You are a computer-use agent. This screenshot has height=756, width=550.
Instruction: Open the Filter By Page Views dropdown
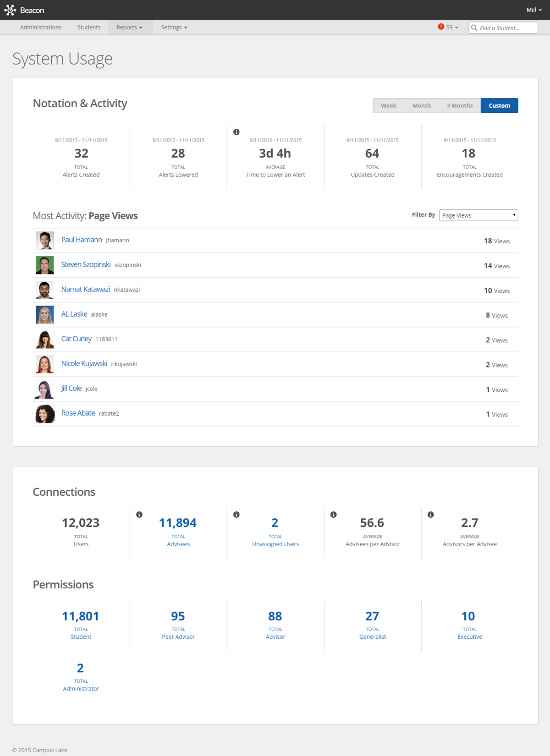tap(478, 215)
